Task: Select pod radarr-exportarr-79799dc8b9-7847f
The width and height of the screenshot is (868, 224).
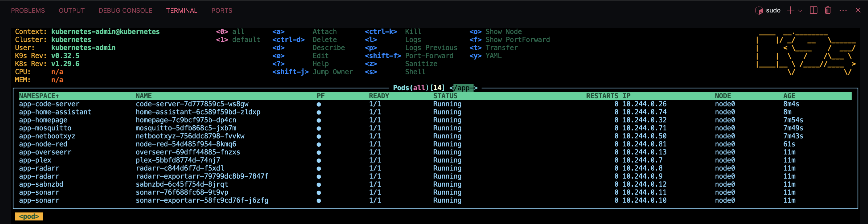Action: click(x=202, y=176)
